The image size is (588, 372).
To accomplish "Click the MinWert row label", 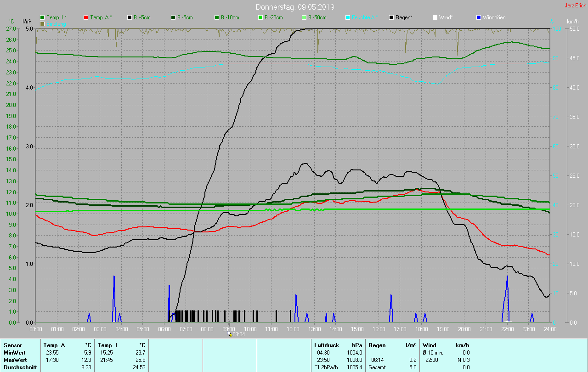I will (14, 353).
